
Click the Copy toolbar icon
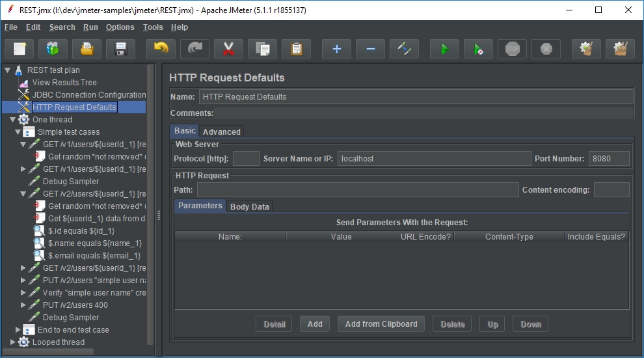pyautogui.click(x=262, y=49)
